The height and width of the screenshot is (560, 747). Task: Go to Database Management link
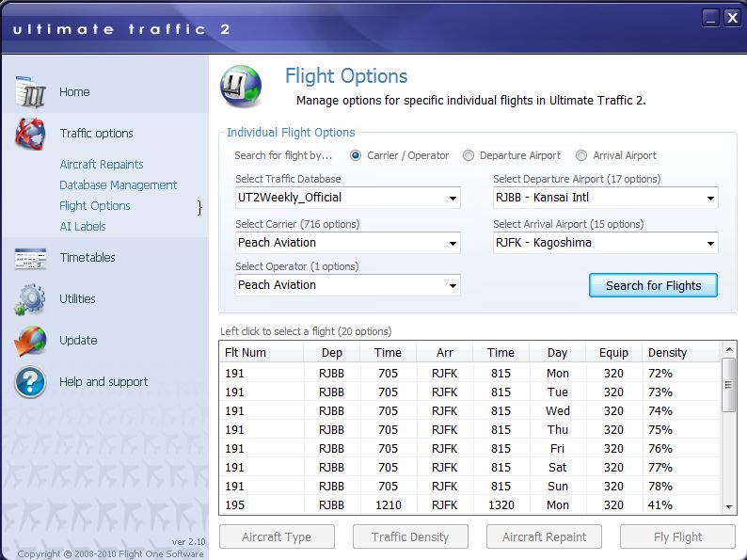coord(119,184)
